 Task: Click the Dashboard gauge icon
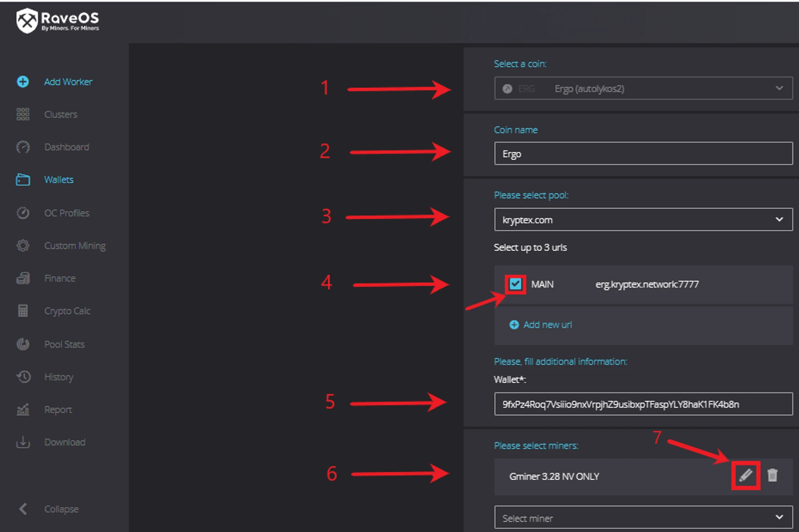tap(23, 147)
